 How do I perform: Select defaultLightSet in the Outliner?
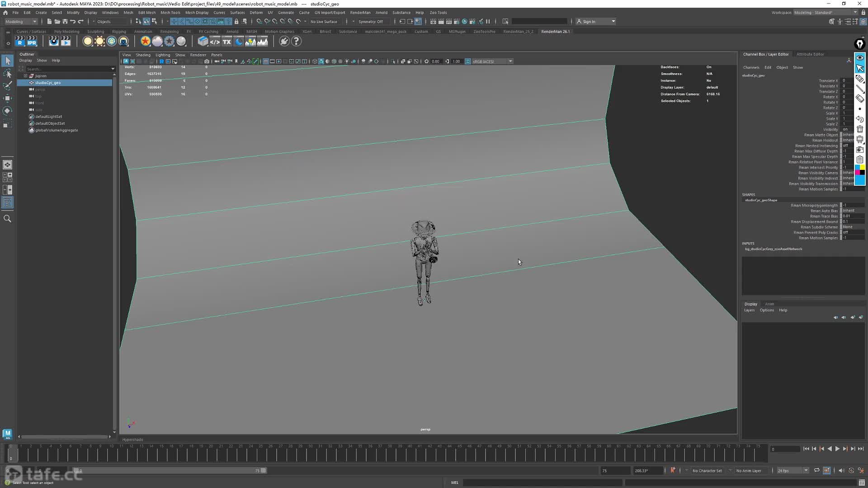pyautogui.click(x=48, y=117)
